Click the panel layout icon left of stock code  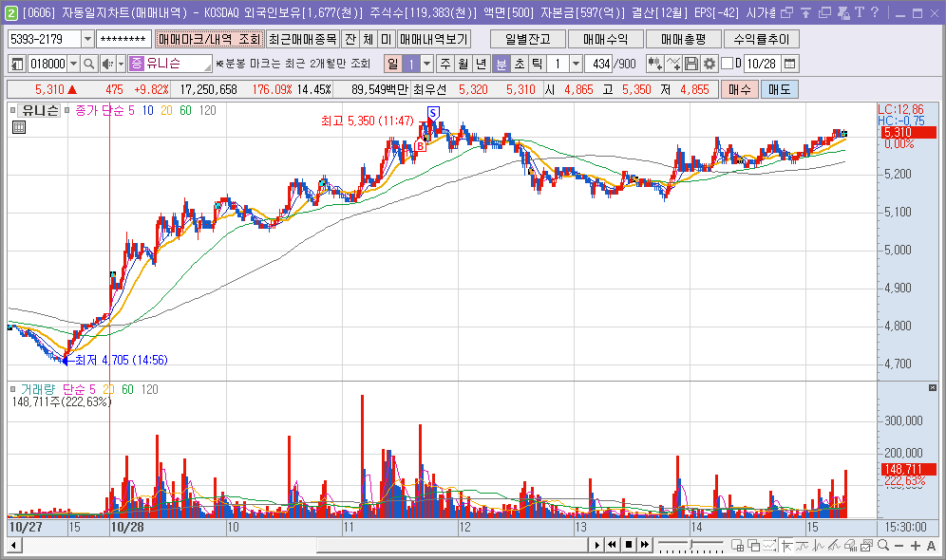17,64
